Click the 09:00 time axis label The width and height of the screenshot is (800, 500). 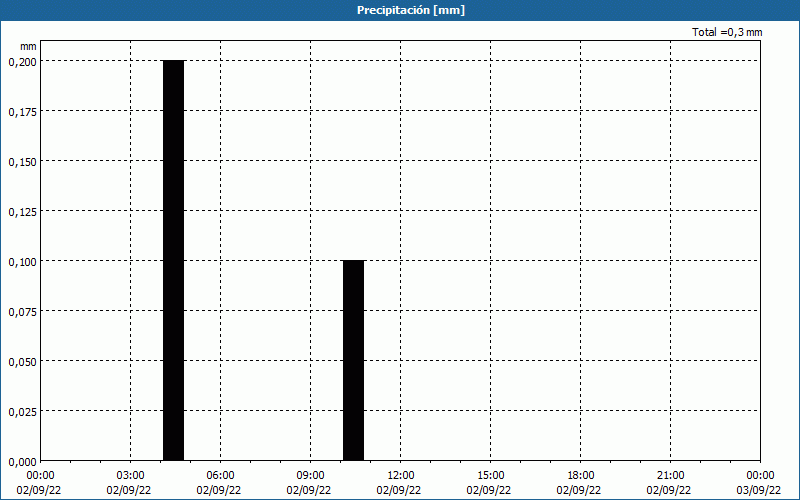[310, 476]
